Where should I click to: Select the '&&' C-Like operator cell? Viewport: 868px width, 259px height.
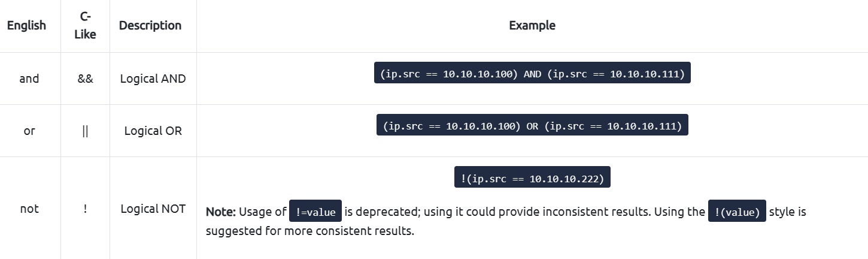86,79
